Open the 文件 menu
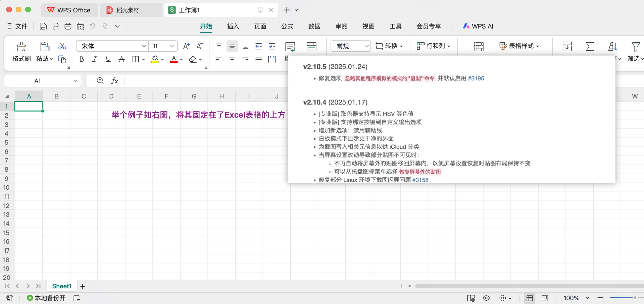 (21, 26)
